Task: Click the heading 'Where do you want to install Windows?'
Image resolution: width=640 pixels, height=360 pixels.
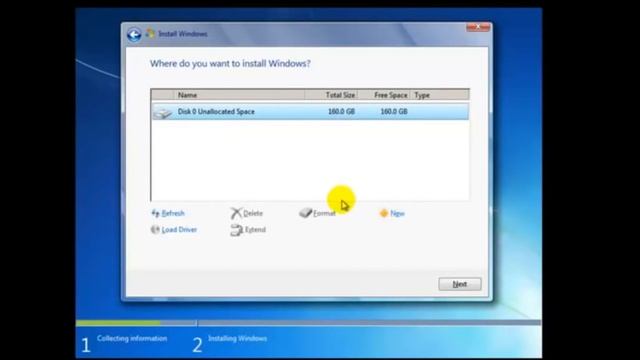Action: tap(230, 64)
